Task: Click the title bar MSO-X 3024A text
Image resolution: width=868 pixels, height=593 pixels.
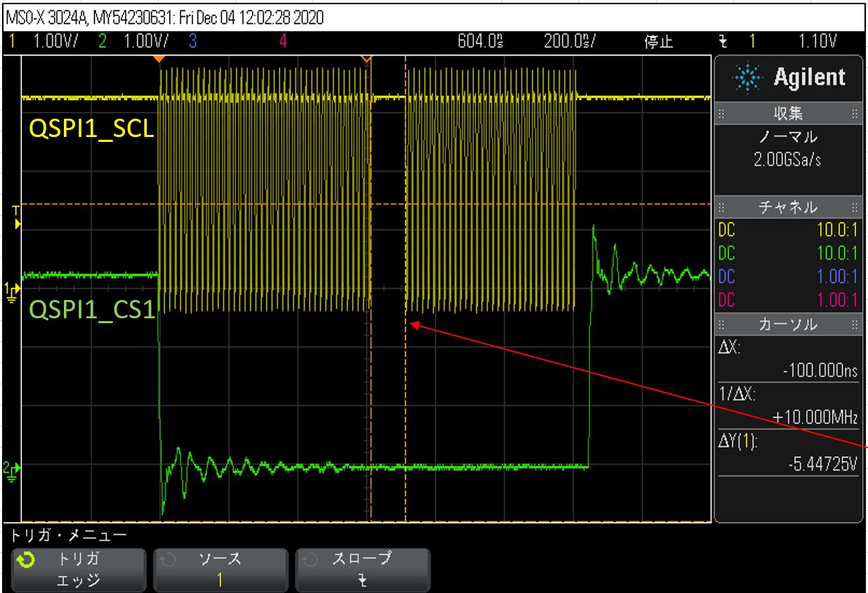Action: (164, 18)
